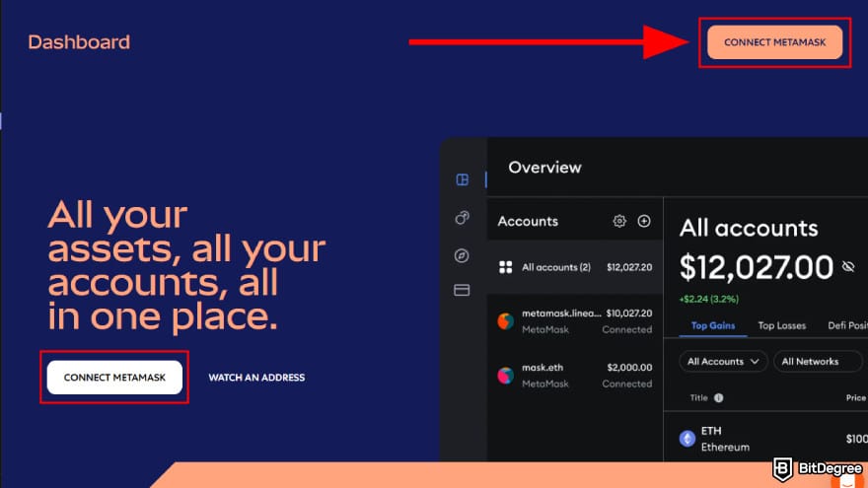Image resolution: width=868 pixels, height=488 pixels.
Task: Click the white Connect MetaMask button below headline
Action: coord(114,378)
